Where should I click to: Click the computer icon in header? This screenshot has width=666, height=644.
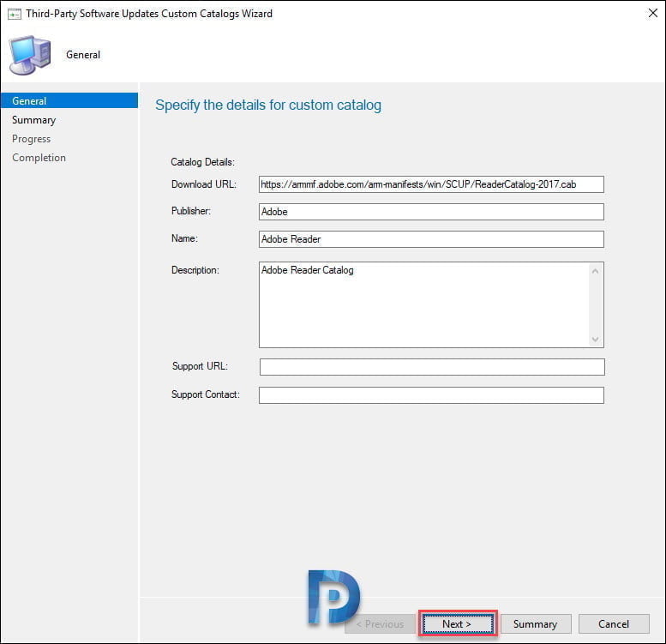tap(30, 55)
